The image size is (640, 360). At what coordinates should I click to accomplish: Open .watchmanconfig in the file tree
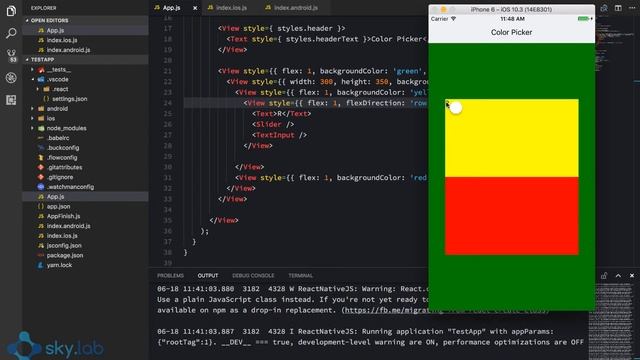click(70, 187)
